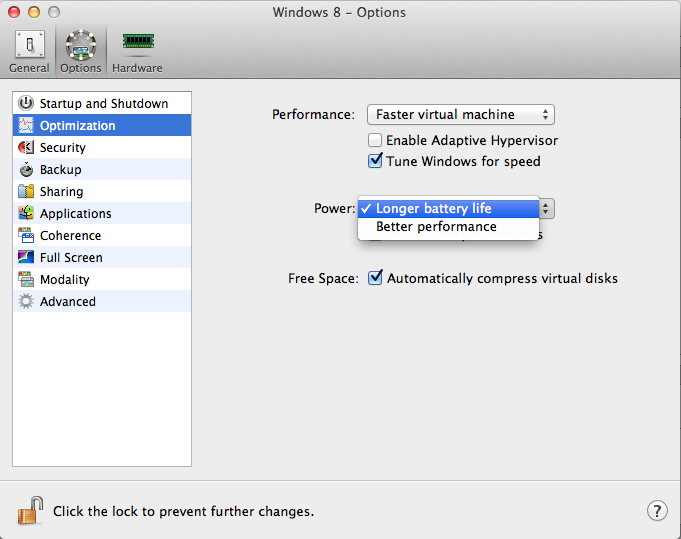Viewport: 681px width, 539px height.
Task: Click the Full Screen icon
Action: point(26,258)
